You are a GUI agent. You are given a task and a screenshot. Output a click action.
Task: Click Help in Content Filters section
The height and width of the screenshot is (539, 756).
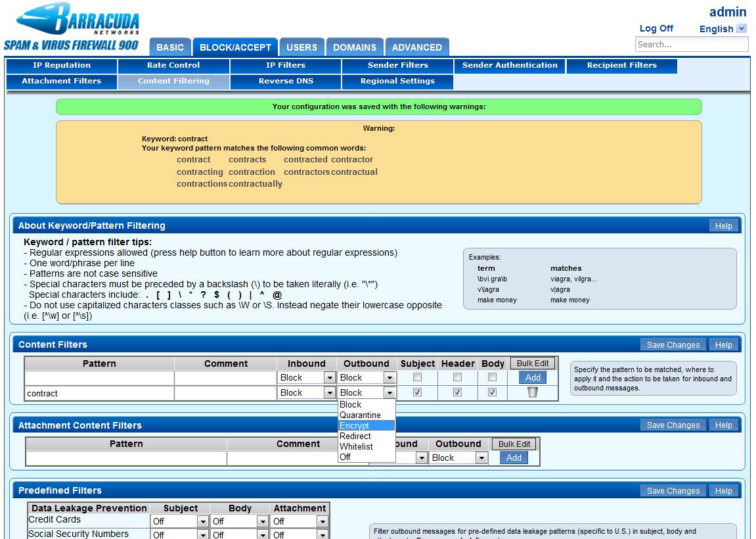click(x=723, y=345)
